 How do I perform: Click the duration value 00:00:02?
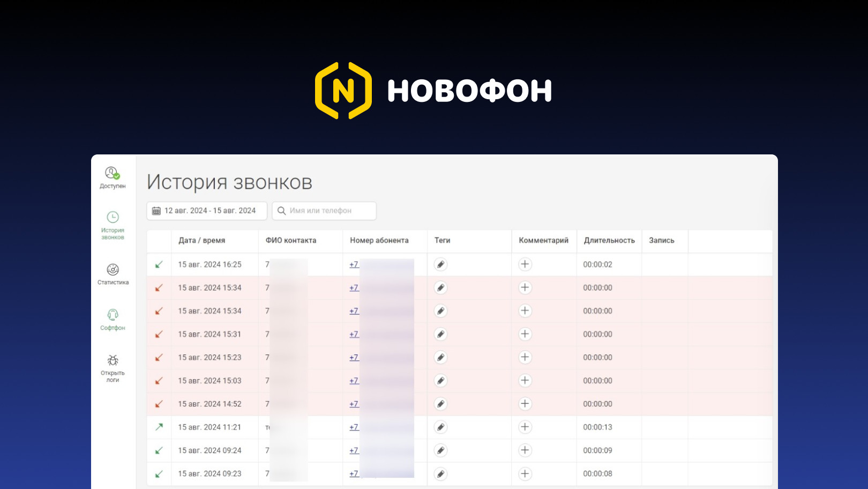[x=598, y=264]
